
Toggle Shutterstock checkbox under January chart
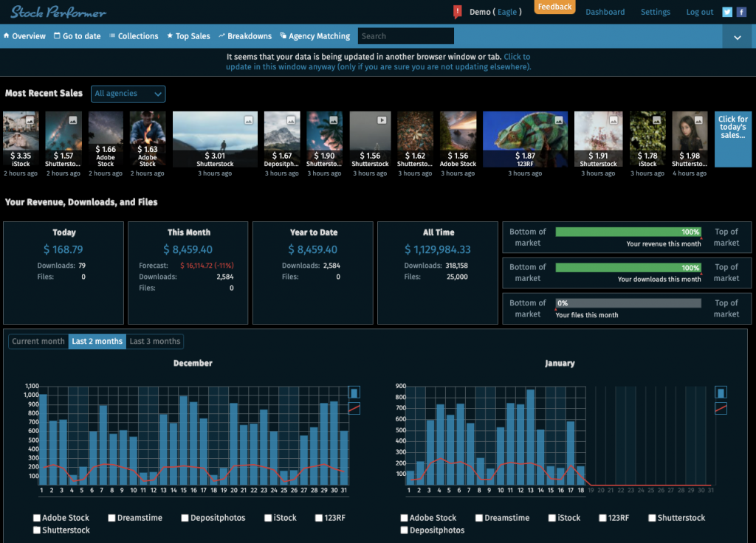pos(652,518)
